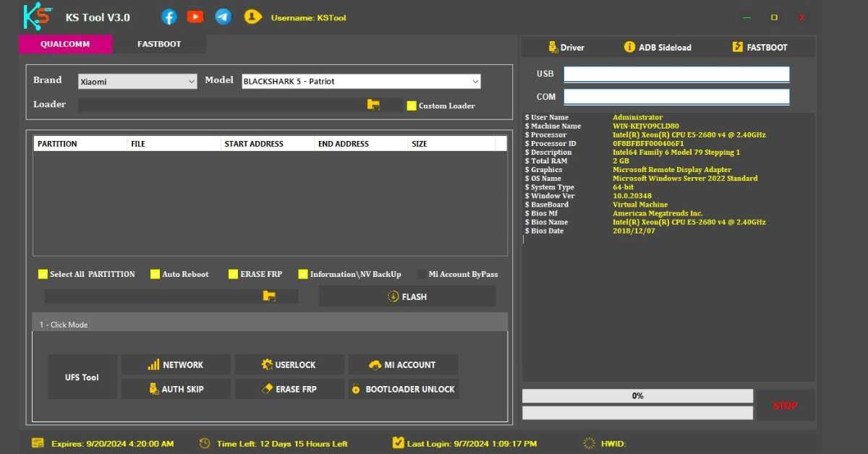Click the 10.0.20348 Window Ver value
The image size is (868, 454).
[632, 196]
